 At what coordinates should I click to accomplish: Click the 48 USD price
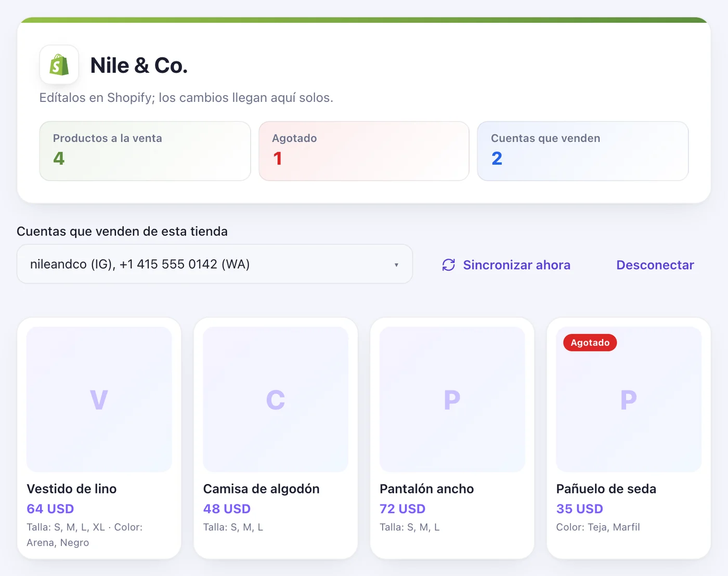tap(227, 509)
